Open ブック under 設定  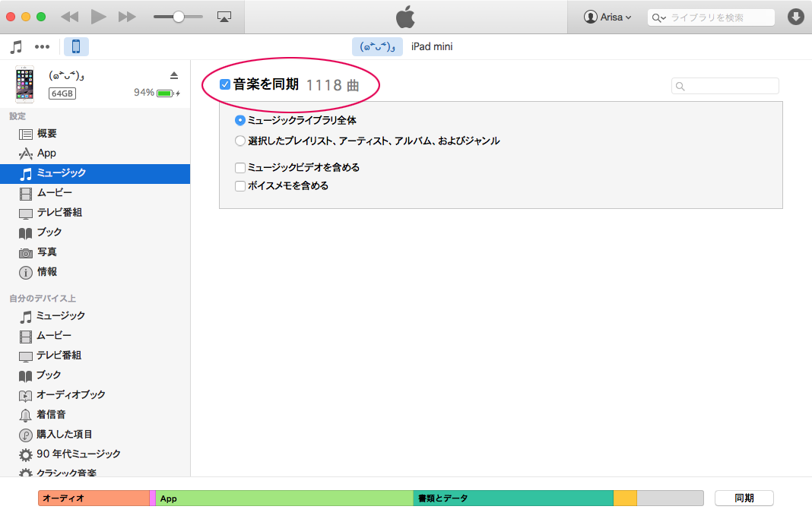[95, 233]
